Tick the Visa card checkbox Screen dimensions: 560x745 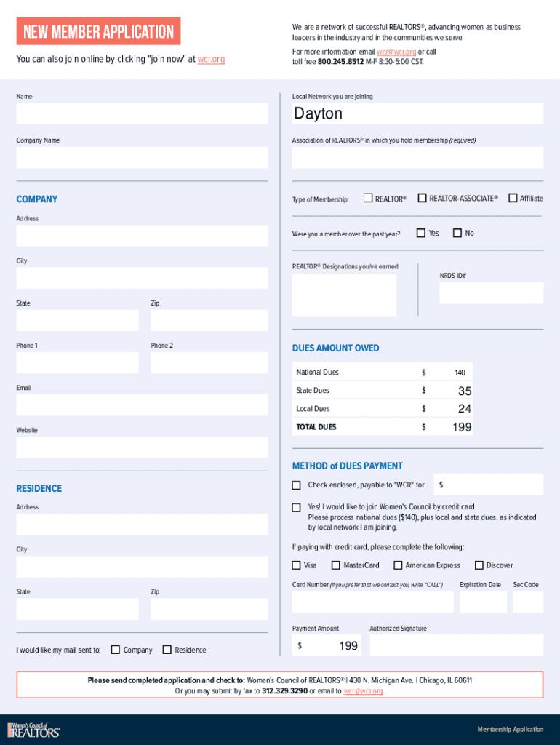pyautogui.click(x=296, y=565)
